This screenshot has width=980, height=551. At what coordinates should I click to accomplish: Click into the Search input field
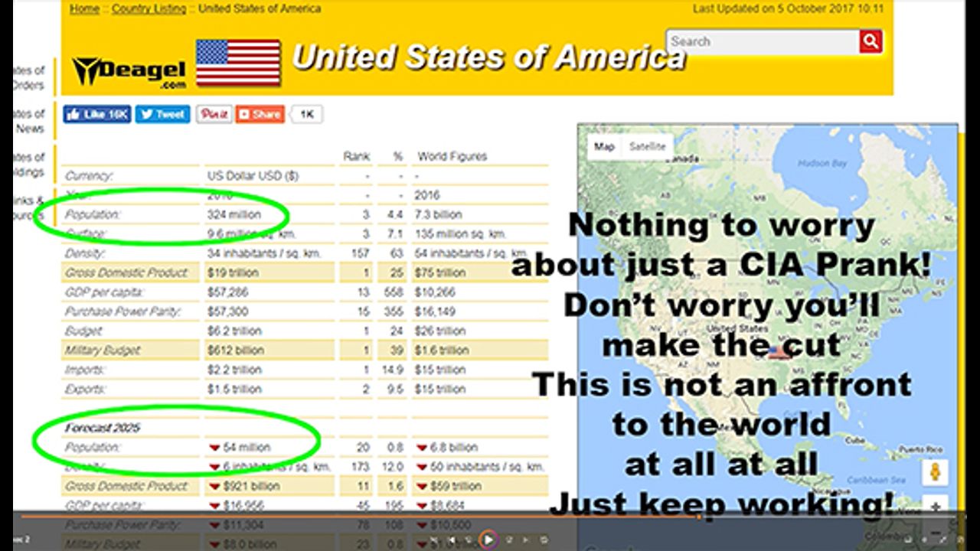(761, 41)
